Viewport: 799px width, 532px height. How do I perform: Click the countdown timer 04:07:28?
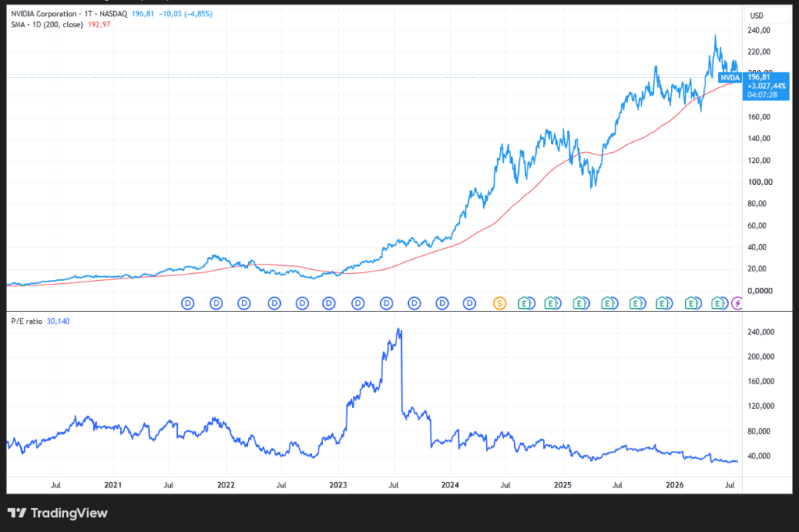(x=762, y=95)
